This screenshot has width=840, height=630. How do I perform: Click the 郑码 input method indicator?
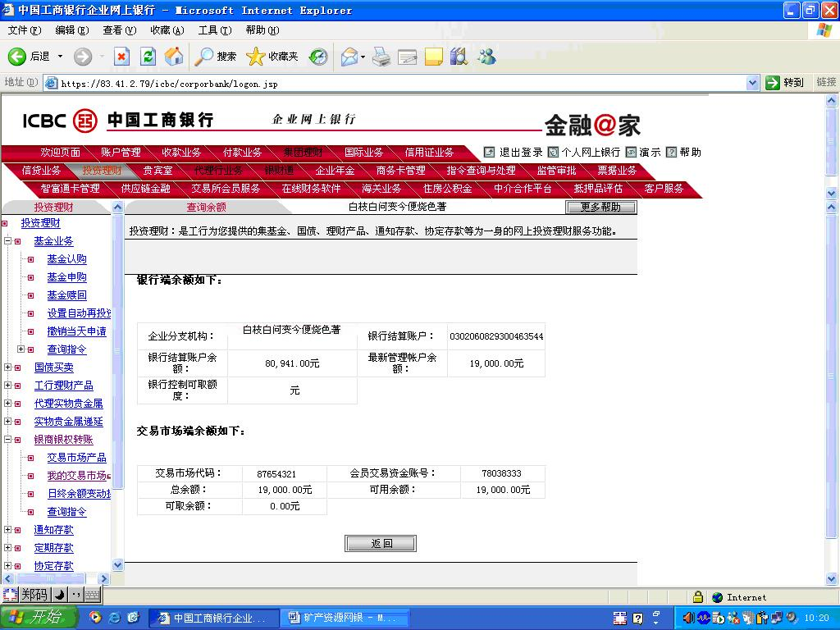click(34, 595)
